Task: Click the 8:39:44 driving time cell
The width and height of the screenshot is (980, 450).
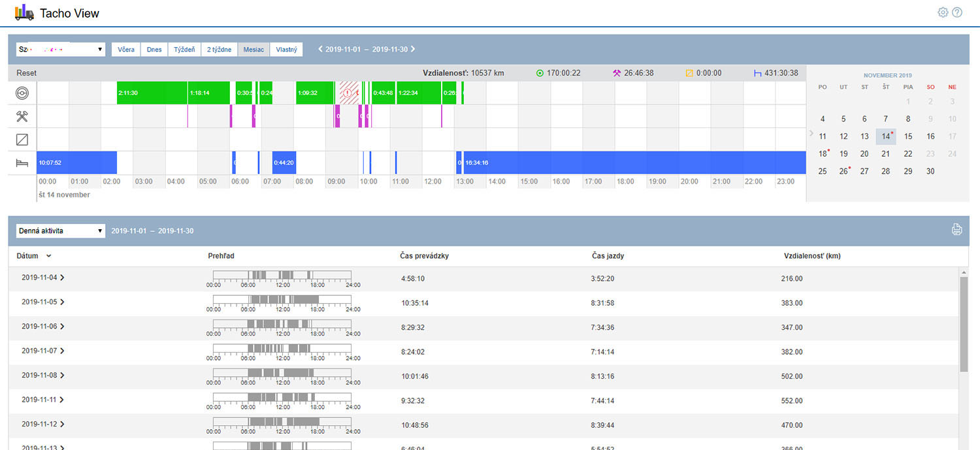Action: point(604,425)
